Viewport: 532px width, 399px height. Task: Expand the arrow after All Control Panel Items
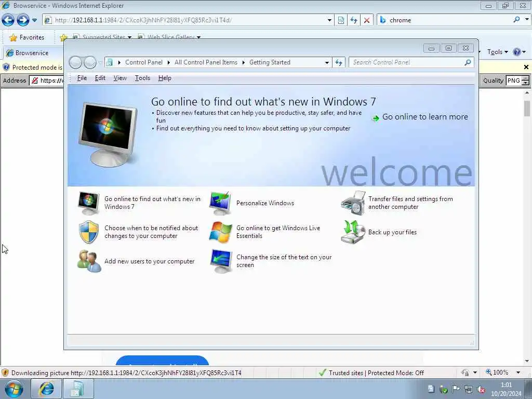click(243, 62)
